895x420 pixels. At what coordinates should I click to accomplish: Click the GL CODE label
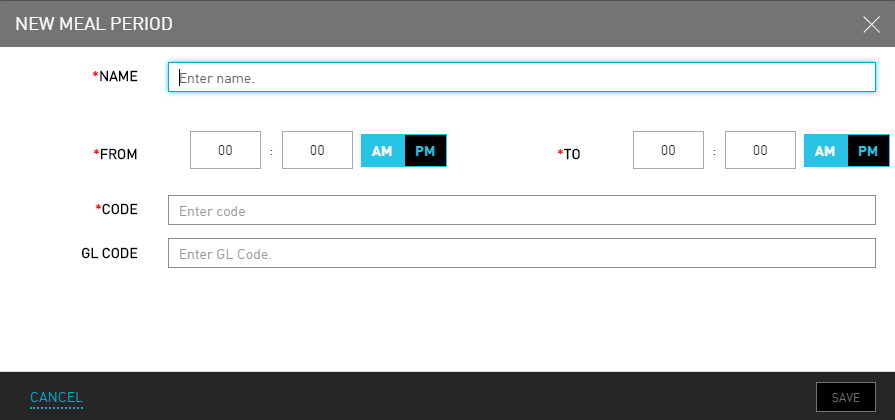tap(110, 253)
